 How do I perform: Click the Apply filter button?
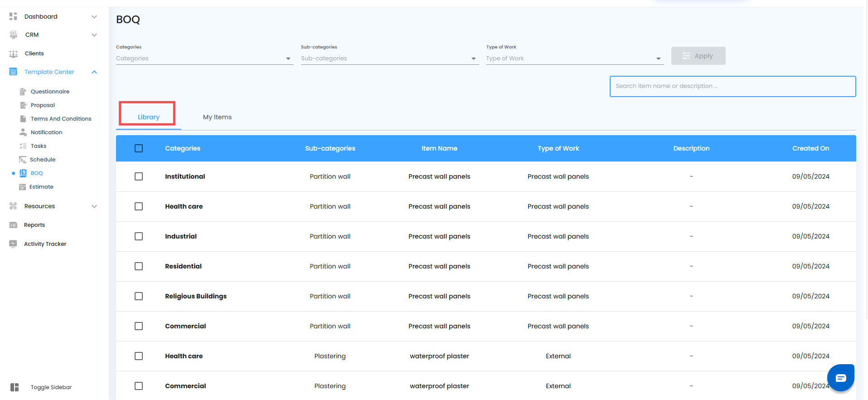(698, 56)
